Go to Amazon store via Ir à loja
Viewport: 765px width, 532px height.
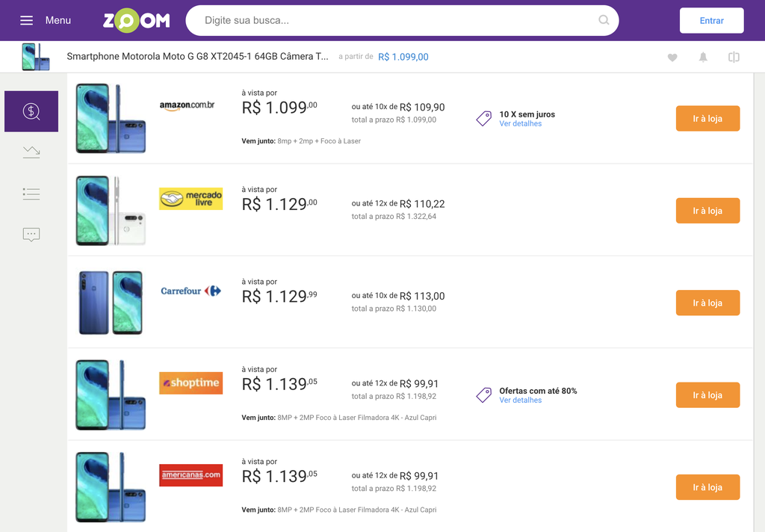(707, 119)
